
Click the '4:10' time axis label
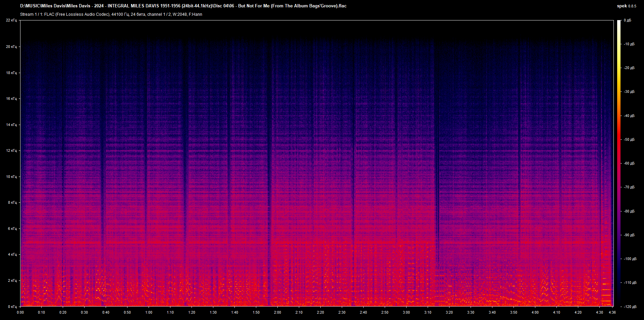click(x=556, y=312)
